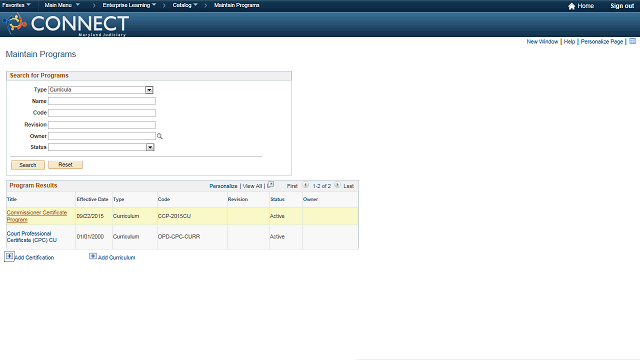Sort results by Revision column header
Viewport: 640px width, 360px height.
238,199
